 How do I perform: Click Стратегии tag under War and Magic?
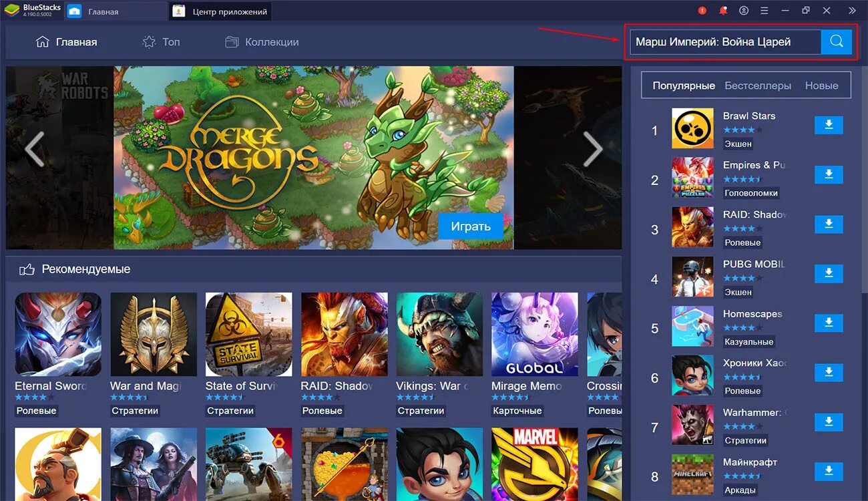pyautogui.click(x=134, y=411)
